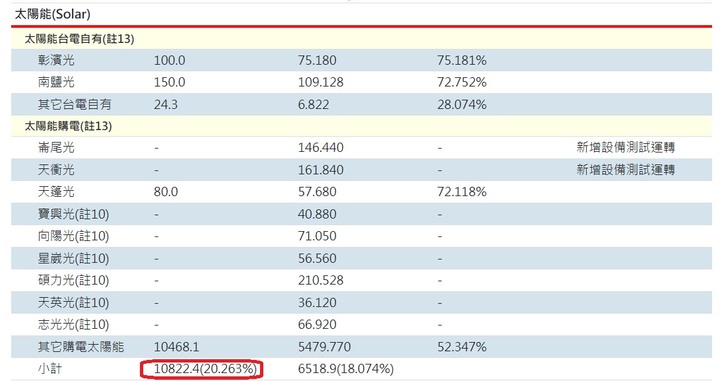Click the 彰濱光 row name
Image resolution: width=720 pixels, height=381 pixels.
[x=56, y=60]
